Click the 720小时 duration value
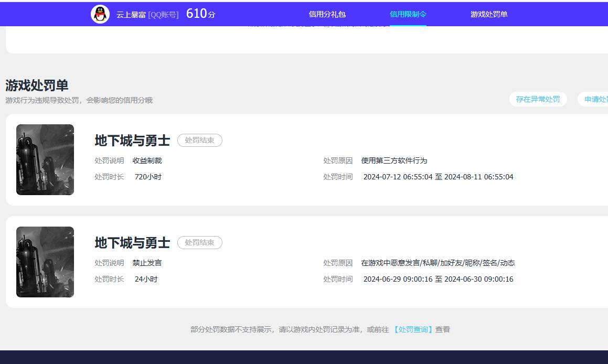Screen dimensions: 608x364 click(148, 177)
